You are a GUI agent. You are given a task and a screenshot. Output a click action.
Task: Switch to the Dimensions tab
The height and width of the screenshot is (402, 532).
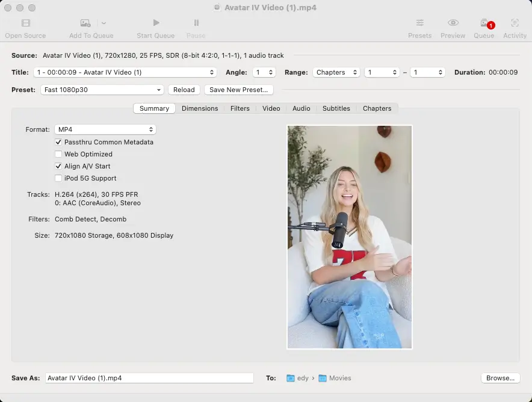pyautogui.click(x=200, y=108)
